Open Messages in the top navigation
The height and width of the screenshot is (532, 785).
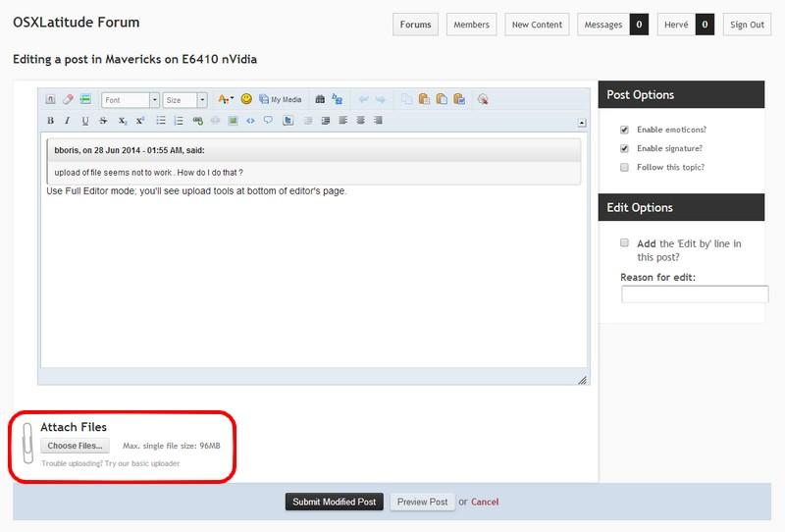[x=603, y=25]
